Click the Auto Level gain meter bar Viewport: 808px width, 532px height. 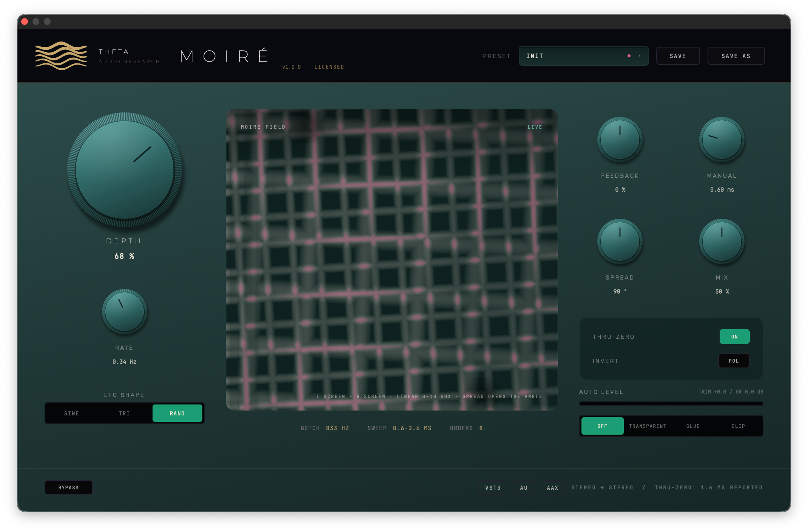(671, 404)
